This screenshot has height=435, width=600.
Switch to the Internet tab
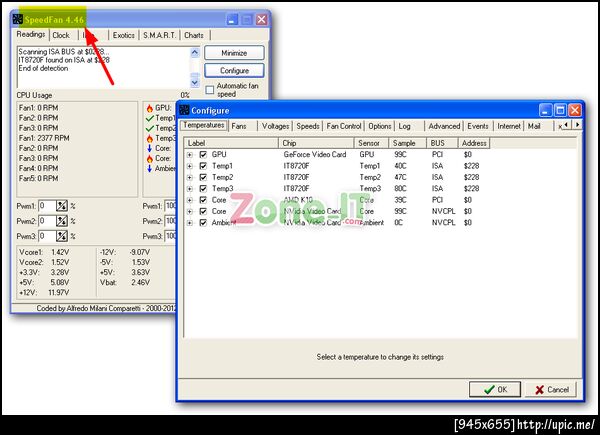(x=509, y=126)
